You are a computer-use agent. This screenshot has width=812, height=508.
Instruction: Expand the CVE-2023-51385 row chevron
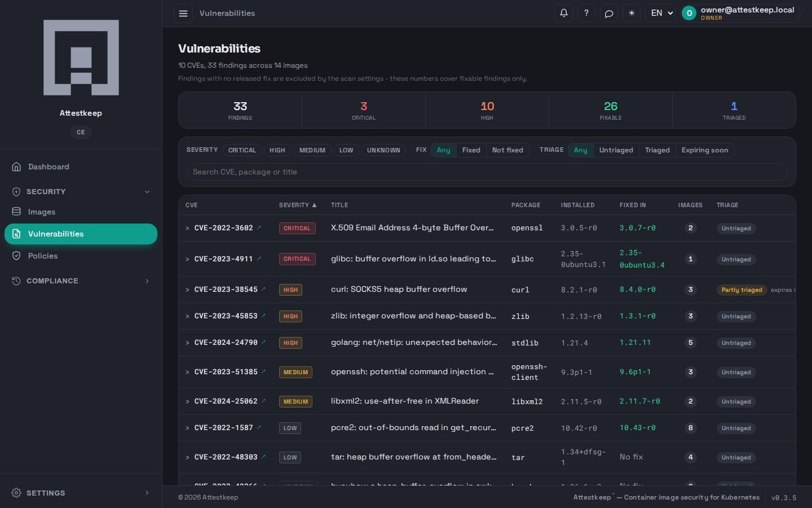pos(188,372)
